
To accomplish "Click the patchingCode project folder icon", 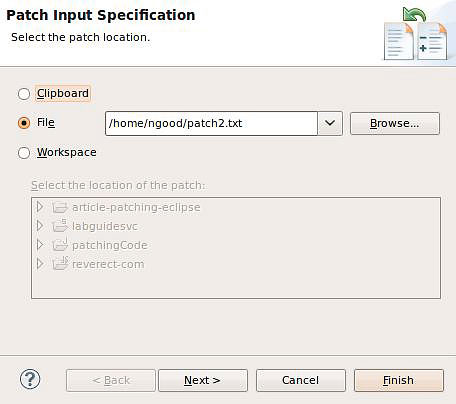I will (x=60, y=245).
